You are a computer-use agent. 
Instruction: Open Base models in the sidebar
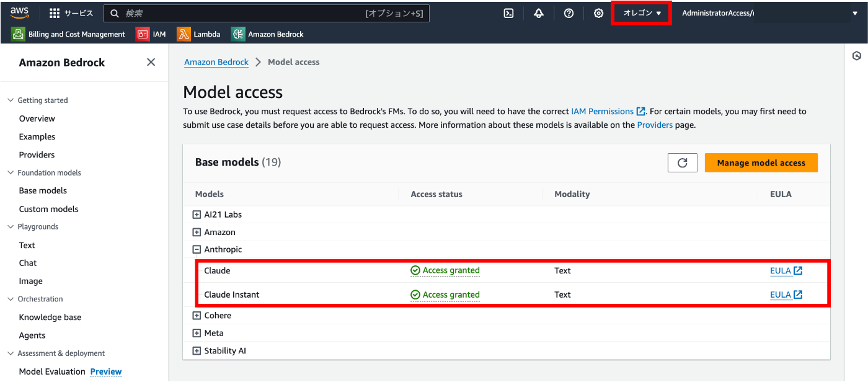[x=43, y=190]
